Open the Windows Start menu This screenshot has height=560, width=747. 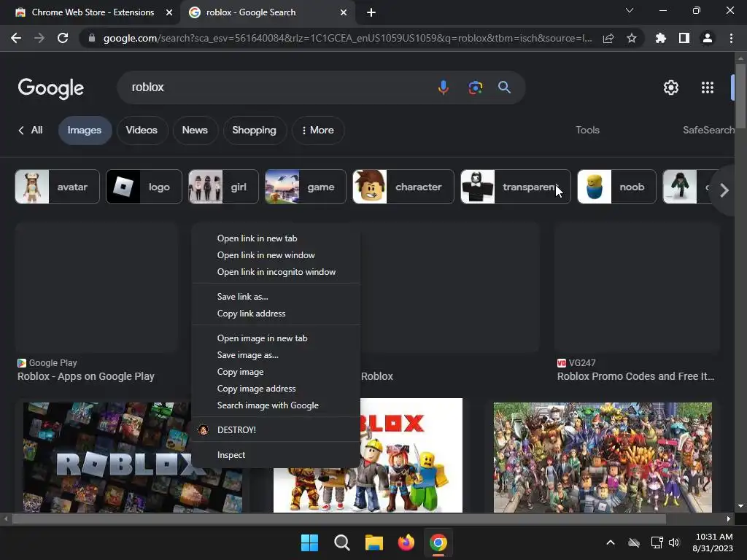(x=309, y=542)
